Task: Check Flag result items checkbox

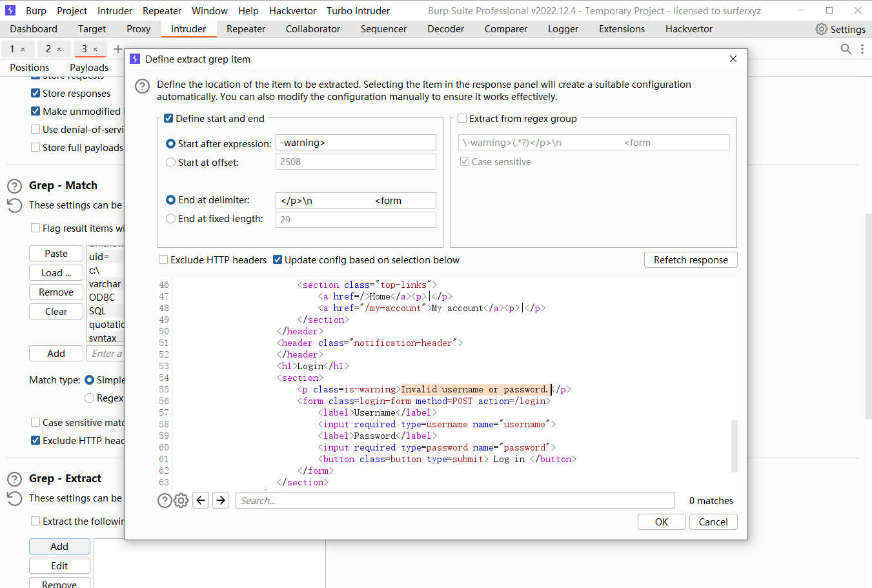Action: [35, 228]
